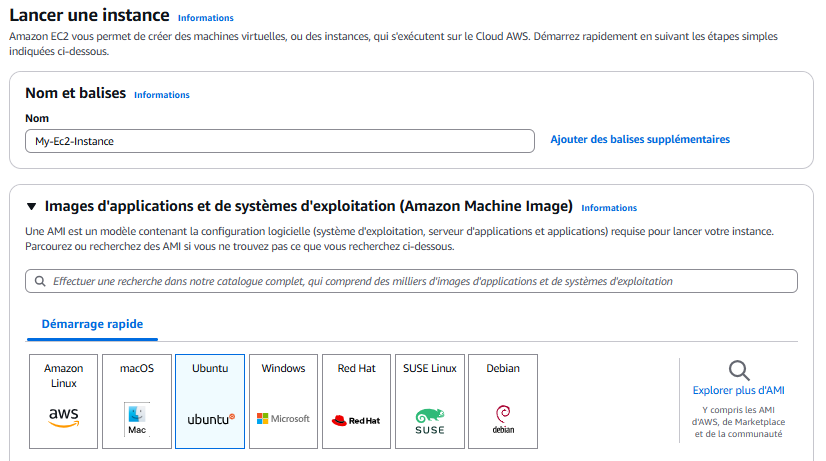Click the magnifier icon above Explorer plus d'AMI

tap(739, 370)
